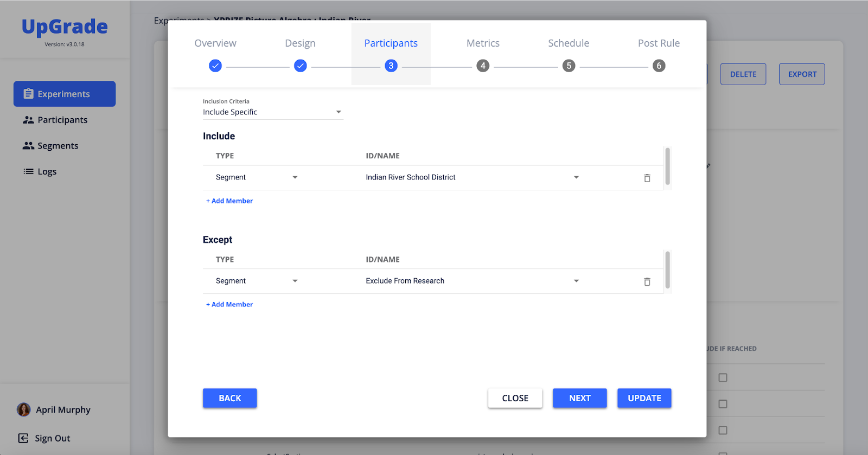868x455 pixels.
Task: Open the Logs sidebar page
Action: coord(47,172)
